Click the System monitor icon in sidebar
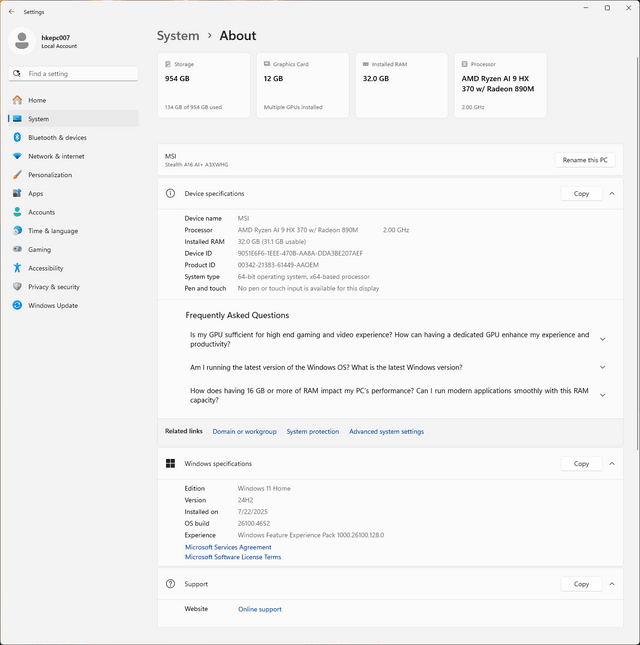This screenshot has width=640, height=645. tap(17, 119)
